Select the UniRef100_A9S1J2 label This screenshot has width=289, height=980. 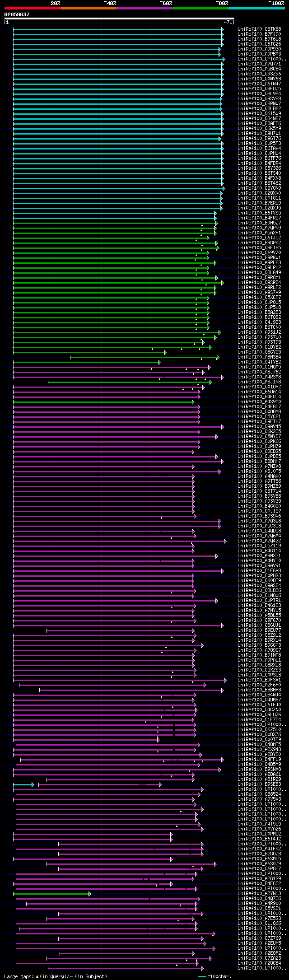259,332
